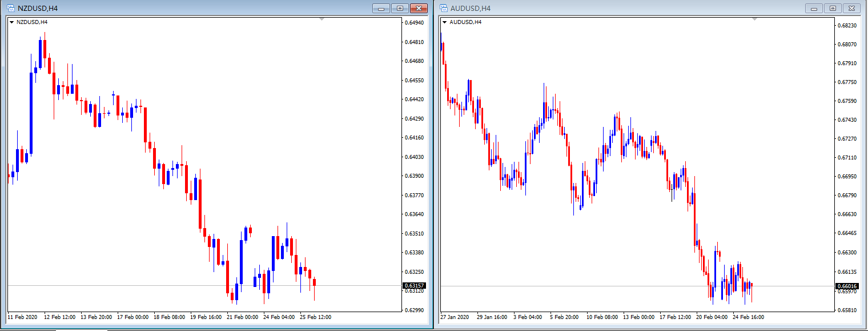Click the 0.63900 price level in NZDUSD
The width and height of the screenshot is (868, 331).
click(414, 176)
